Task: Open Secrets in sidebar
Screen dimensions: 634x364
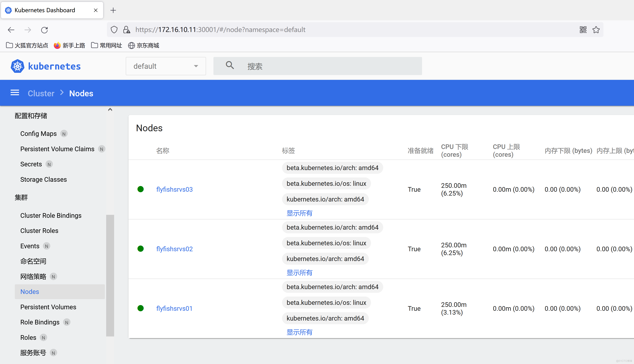Action: (31, 164)
